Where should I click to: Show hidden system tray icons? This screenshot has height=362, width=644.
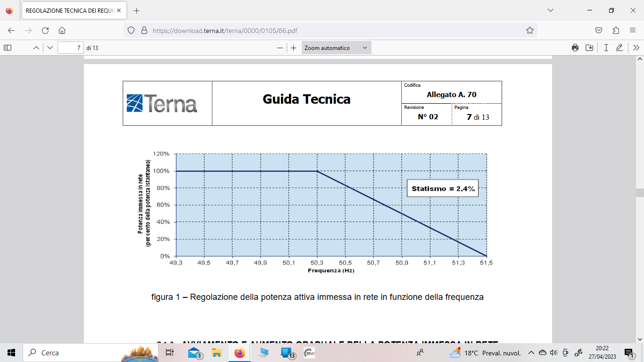pyautogui.click(x=531, y=353)
